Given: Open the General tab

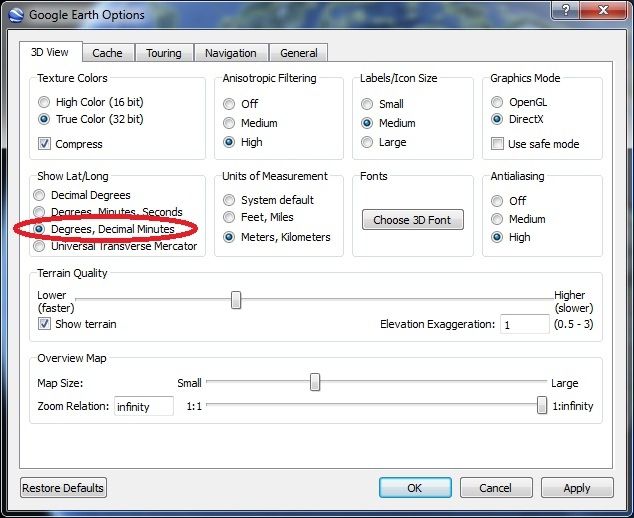Looking at the screenshot, I should 299,53.
